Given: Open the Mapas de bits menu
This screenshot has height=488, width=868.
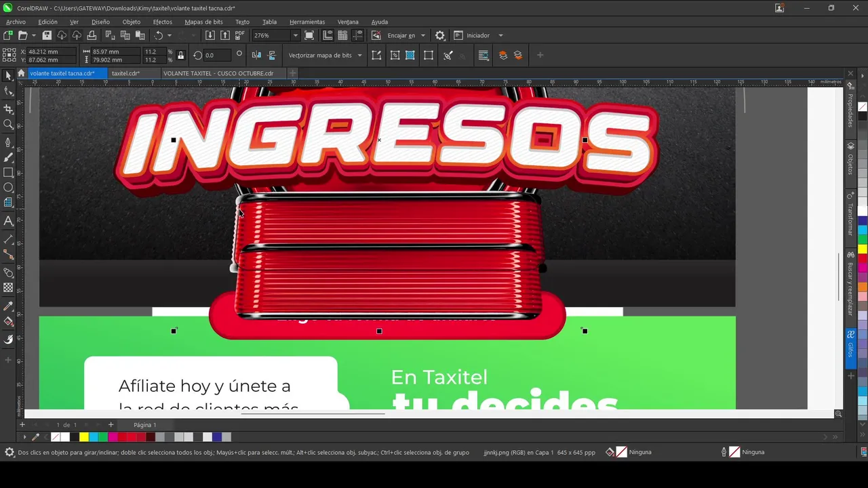Looking at the screenshot, I should 203,22.
